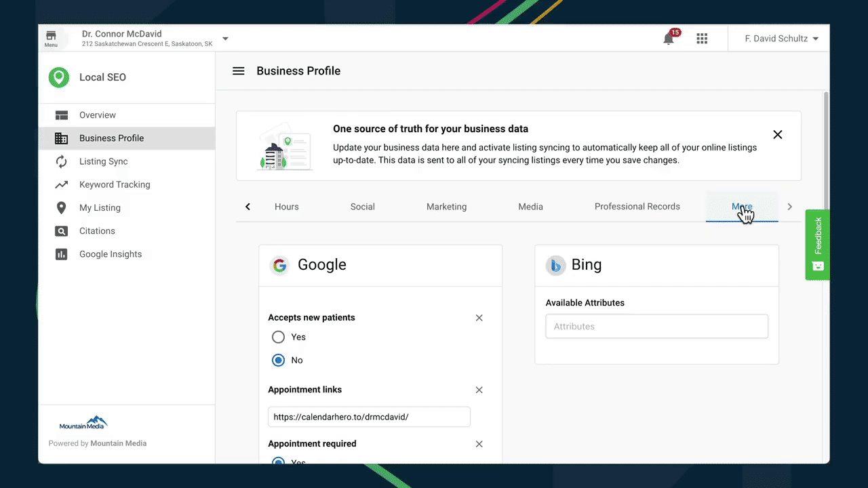
Task: Select No for Accepts new patients
Action: (278, 360)
